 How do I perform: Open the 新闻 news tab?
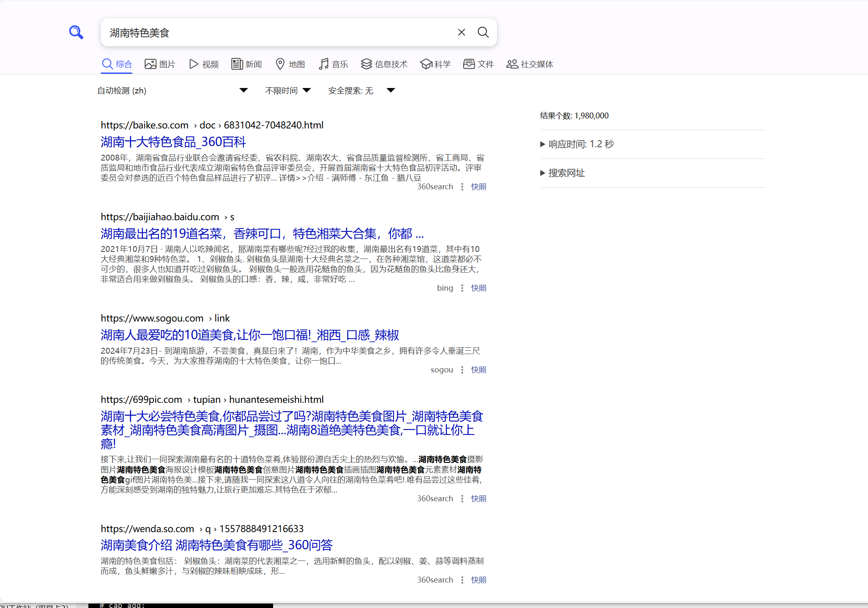(x=247, y=64)
